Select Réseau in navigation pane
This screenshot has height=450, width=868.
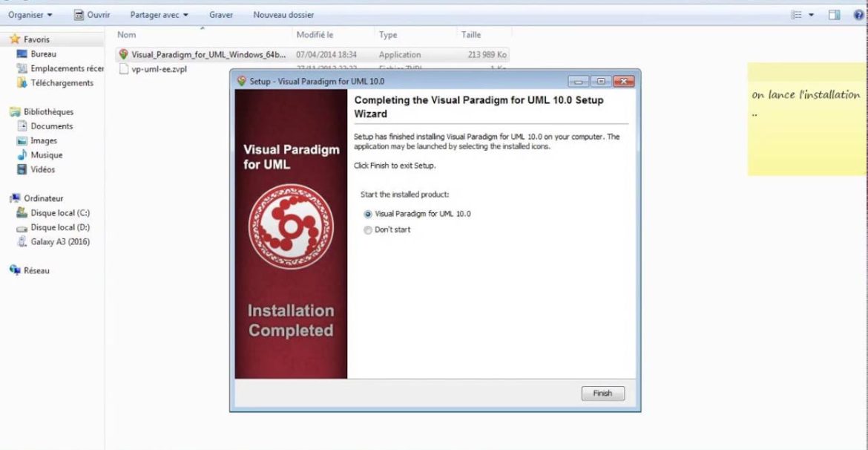(36, 271)
